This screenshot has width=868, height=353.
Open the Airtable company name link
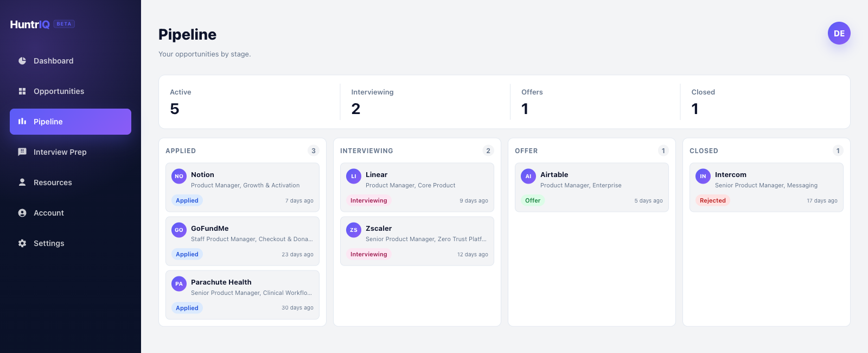[554, 174]
